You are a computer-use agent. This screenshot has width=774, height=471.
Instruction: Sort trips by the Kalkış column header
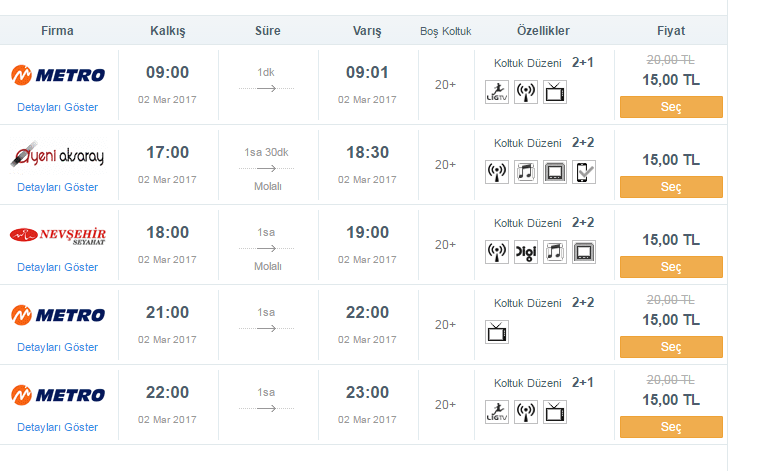click(x=168, y=31)
